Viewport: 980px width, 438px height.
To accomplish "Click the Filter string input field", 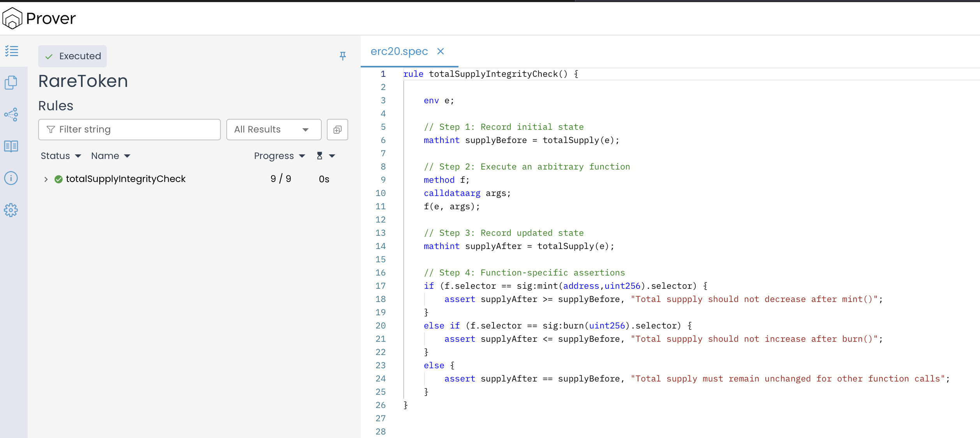I will pyautogui.click(x=129, y=129).
